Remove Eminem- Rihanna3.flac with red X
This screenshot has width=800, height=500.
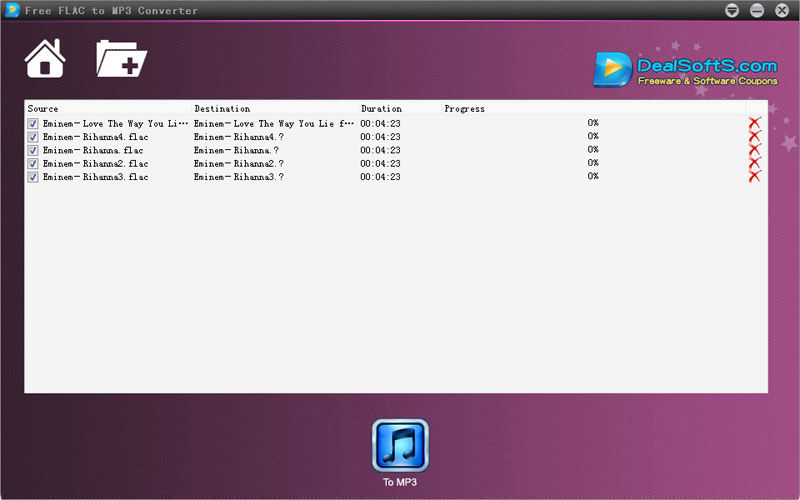point(755,176)
